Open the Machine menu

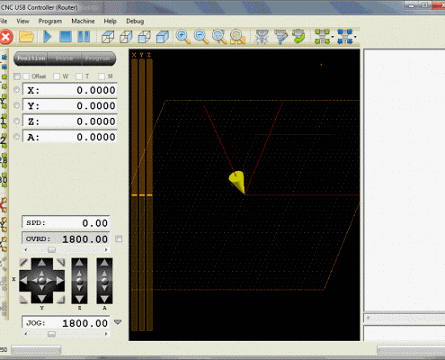point(83,21)
